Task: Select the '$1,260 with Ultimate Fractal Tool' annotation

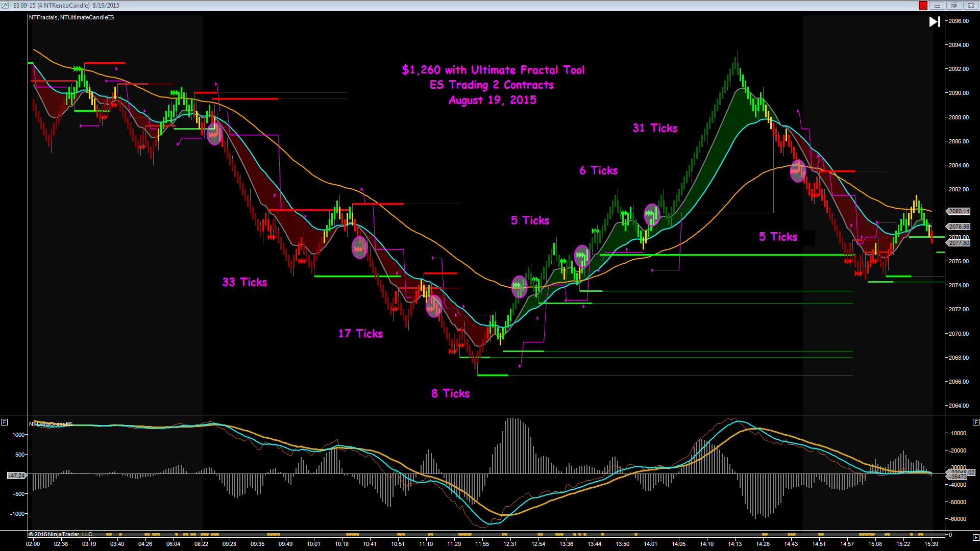Action: coord(493,70)
